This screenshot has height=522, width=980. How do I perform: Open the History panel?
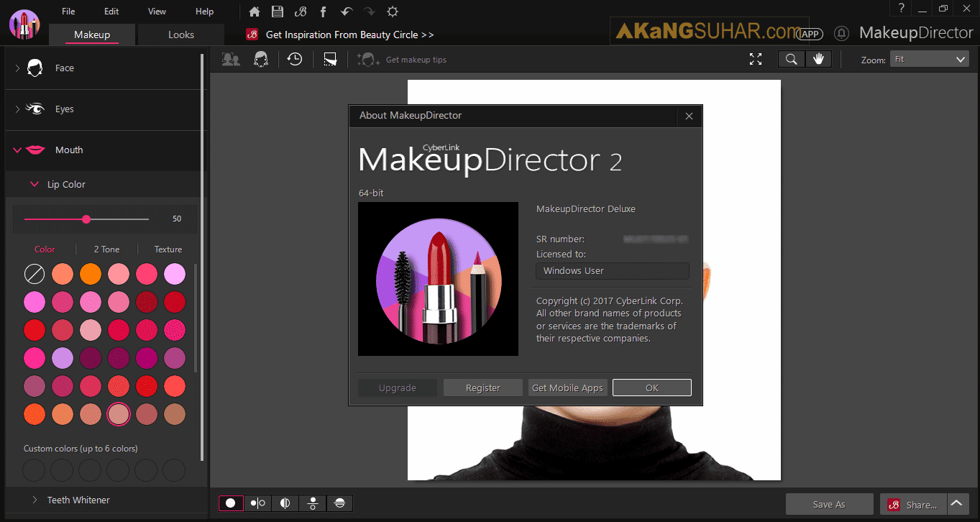tap(294, 59)
